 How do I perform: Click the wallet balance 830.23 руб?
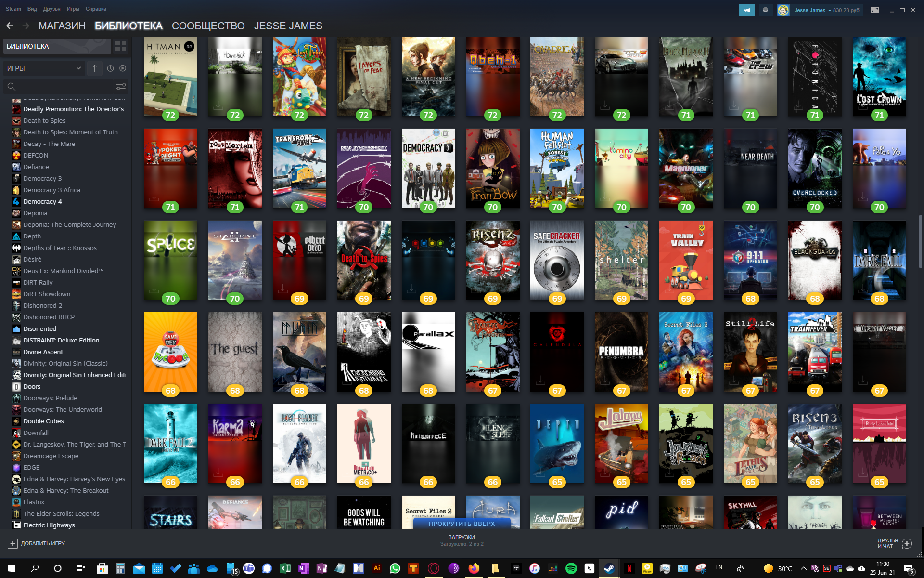coord(846,10)
